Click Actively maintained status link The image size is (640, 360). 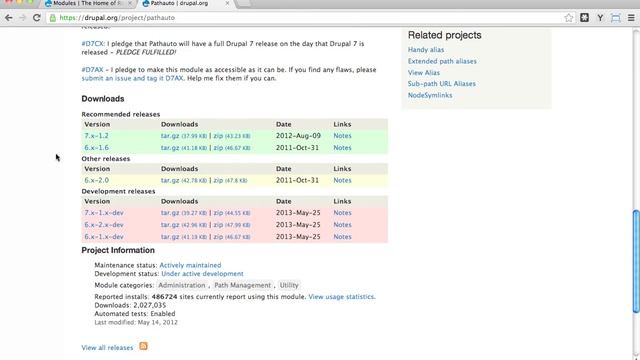(x=190, y=265)
